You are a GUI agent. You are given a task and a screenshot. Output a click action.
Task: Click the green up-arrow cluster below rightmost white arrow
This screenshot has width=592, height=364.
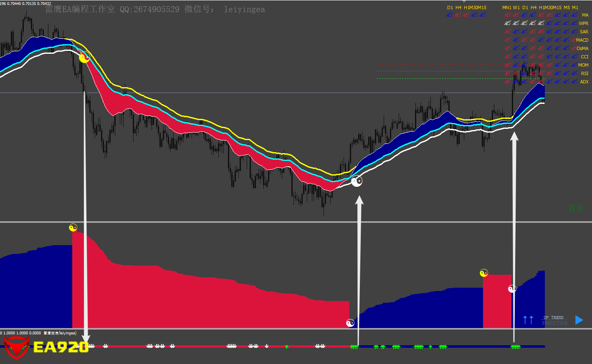coord(516,347)
